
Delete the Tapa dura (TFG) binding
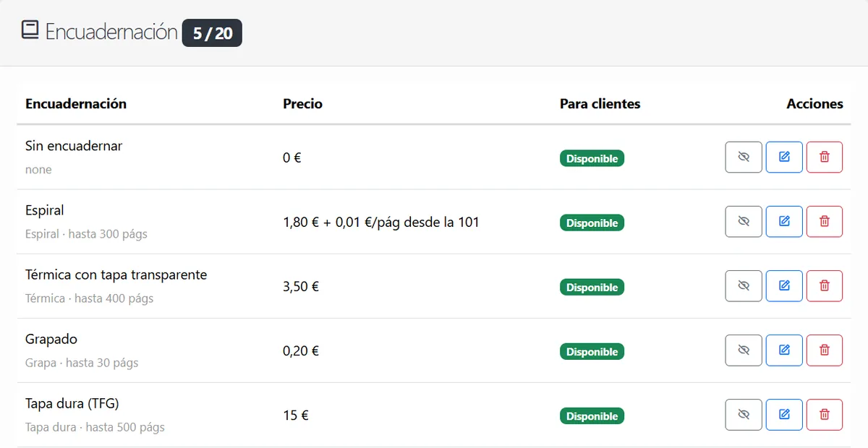(x=825, y=415)
